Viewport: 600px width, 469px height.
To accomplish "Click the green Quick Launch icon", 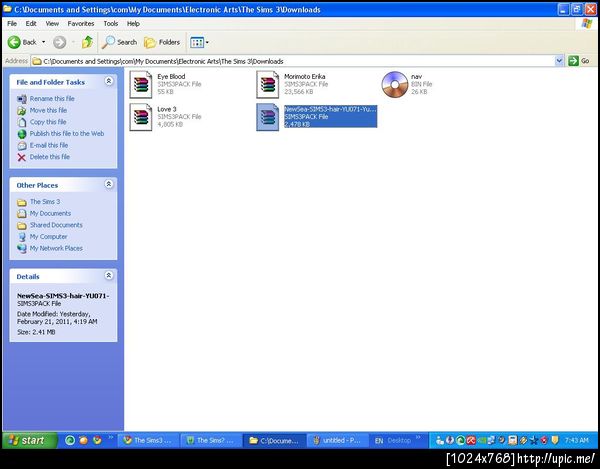I will [70, 440].
